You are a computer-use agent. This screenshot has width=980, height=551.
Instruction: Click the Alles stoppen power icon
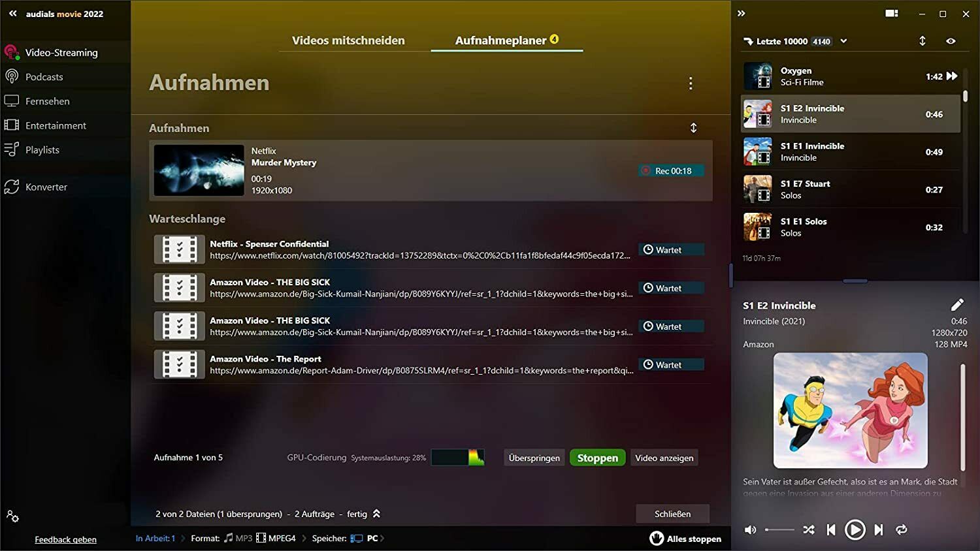coord(657,538)
